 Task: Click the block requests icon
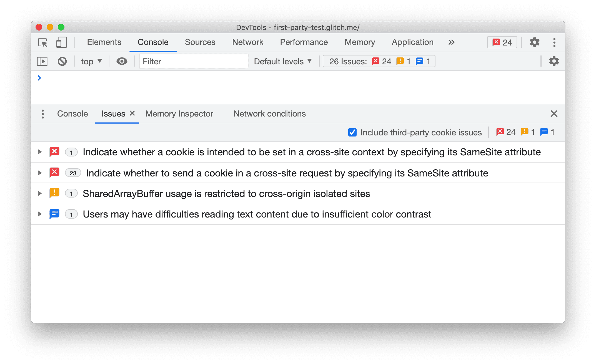point(62,61)
